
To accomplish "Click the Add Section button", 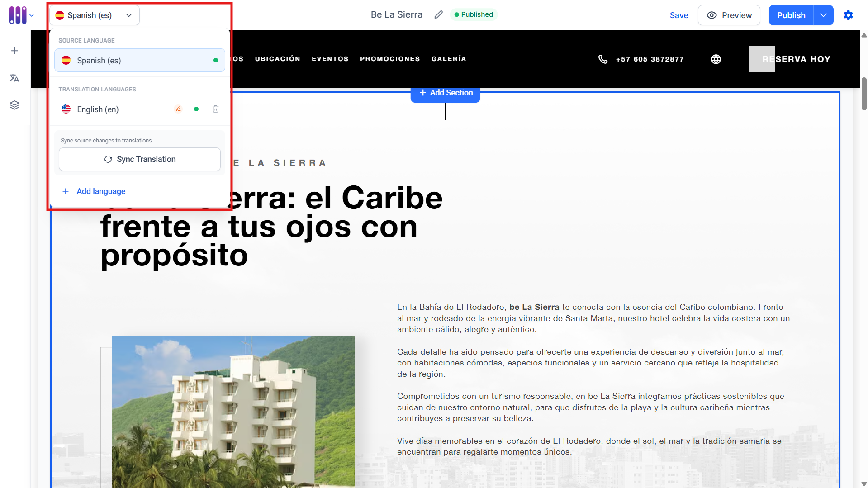I will 445,93.
